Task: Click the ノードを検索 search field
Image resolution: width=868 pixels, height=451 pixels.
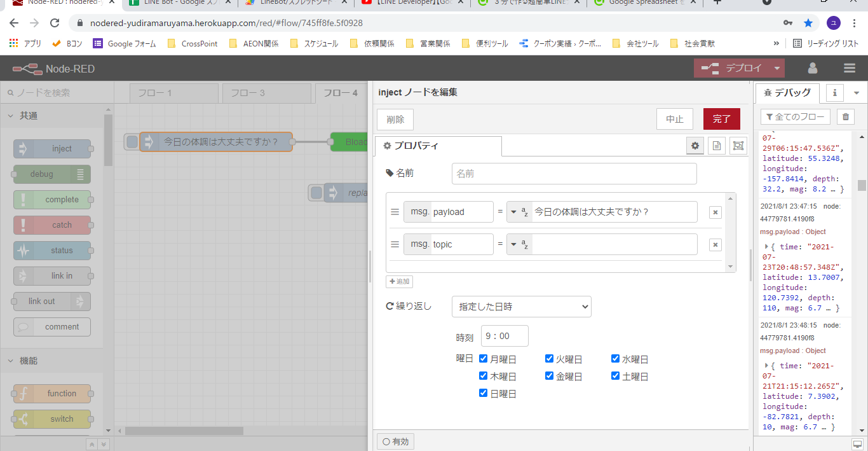Action: (57, 93)
